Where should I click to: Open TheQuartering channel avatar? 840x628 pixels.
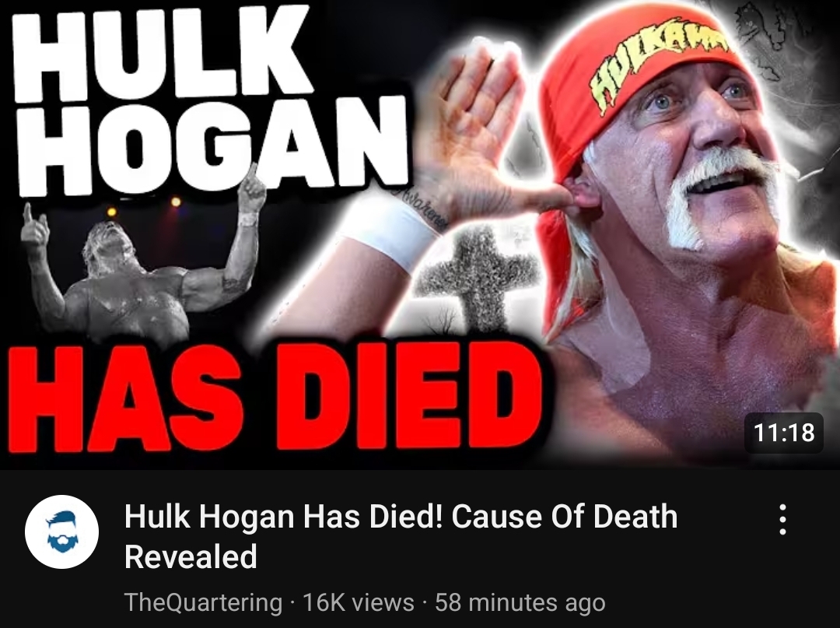[61, 532]
